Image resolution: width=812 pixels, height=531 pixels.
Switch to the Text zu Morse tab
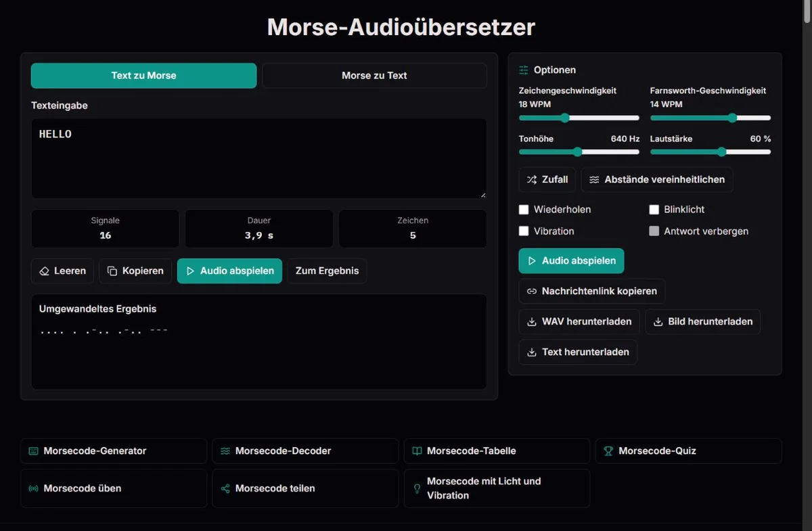pyautogui.click(x=143, y=76)
